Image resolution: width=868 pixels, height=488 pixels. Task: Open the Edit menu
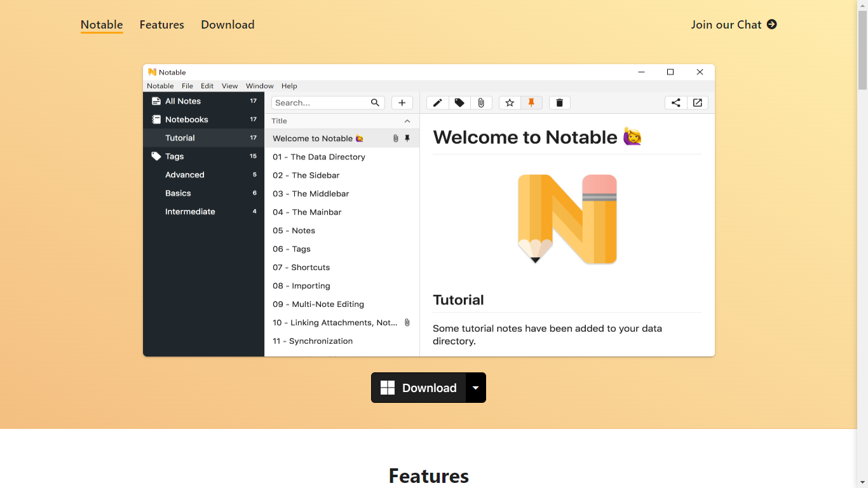pos(207,86)
